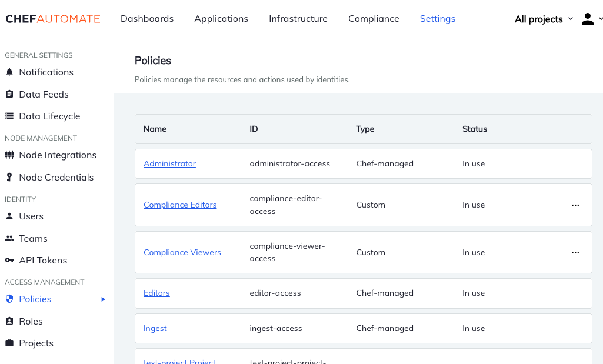Screen dimensions: 603x364
Task: Open actions menu for Compliance Viewers policy
Action: [575, 252]
